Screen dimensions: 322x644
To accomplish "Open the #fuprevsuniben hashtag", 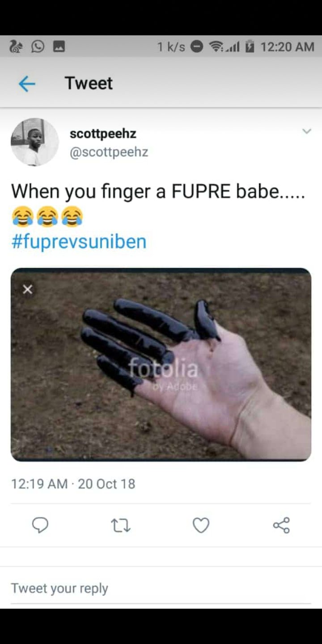I will (79, 241).
